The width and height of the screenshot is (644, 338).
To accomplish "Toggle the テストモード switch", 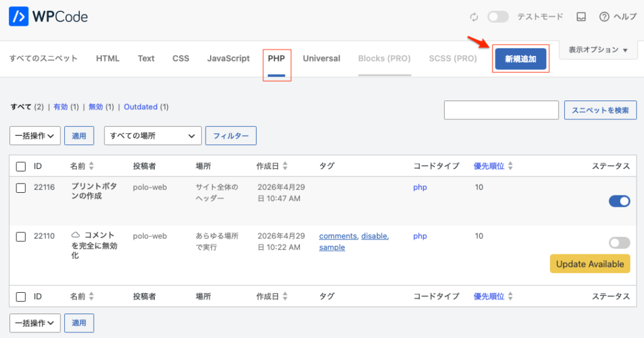I will pos(498,17).
